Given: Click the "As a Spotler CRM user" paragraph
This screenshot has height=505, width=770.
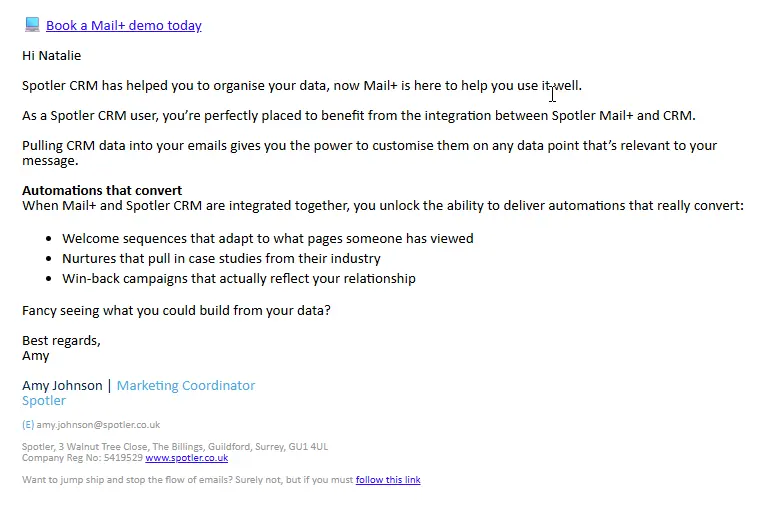Looking at the screenshot, I should (x=358, y=116).
